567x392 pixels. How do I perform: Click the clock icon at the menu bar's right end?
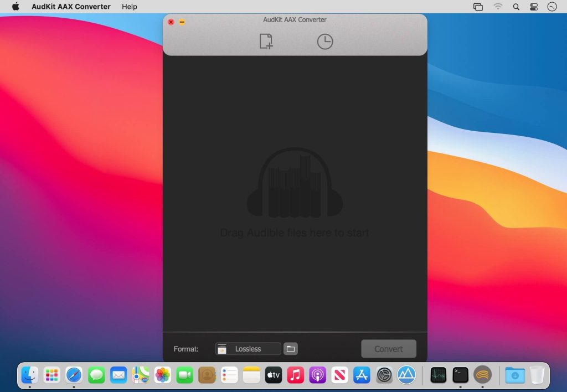tap(552, 7)
